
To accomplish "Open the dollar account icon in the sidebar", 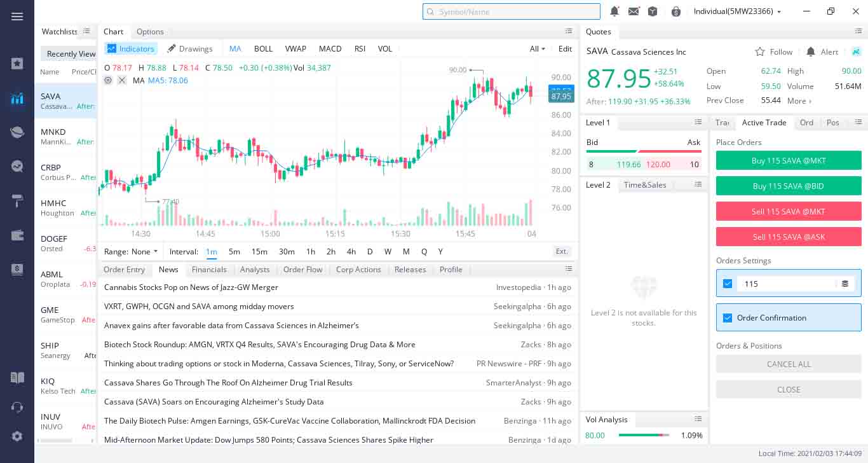I will pyautogui.click(x=17, y=270).
